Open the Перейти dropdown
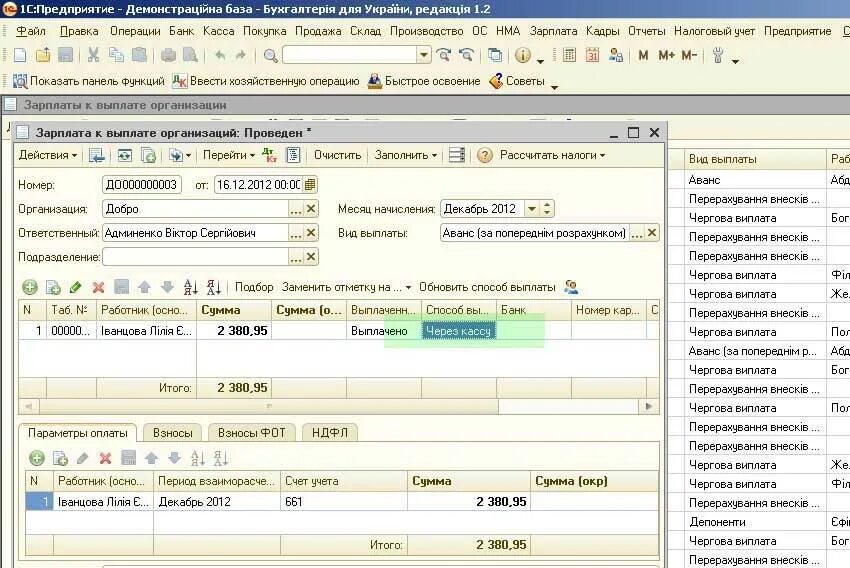This screenshot has height=568, width=850. click(x=229, y=155)
